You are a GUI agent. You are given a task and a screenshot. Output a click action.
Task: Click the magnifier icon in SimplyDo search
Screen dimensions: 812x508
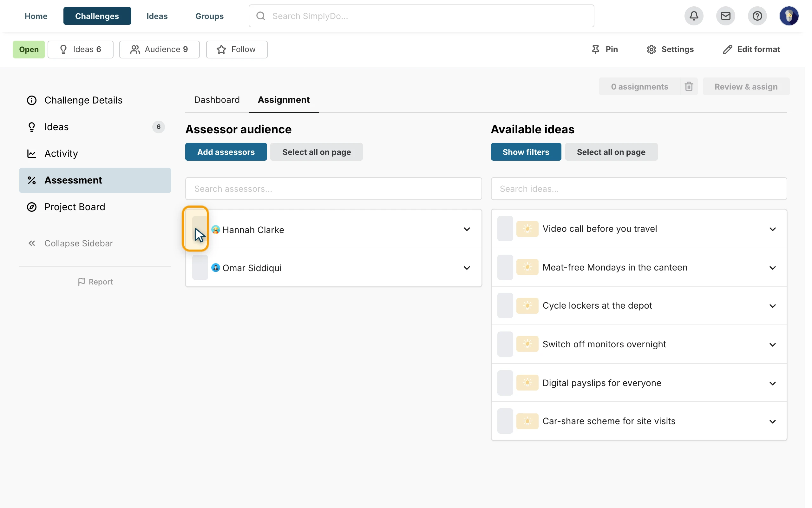click(261, 16)
